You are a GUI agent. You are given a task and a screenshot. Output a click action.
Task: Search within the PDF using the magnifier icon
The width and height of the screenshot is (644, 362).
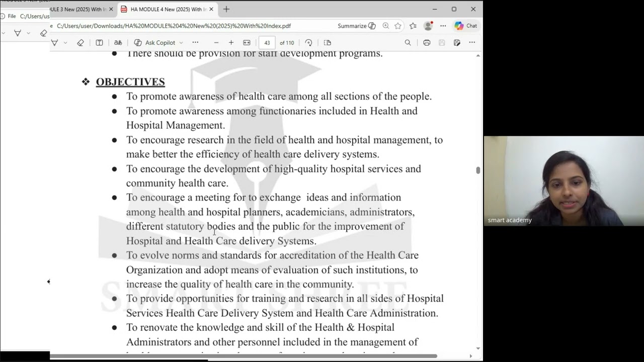408,43
